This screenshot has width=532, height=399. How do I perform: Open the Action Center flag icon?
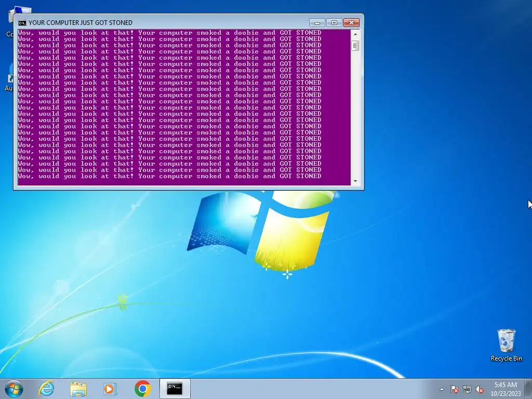(455, 389)
